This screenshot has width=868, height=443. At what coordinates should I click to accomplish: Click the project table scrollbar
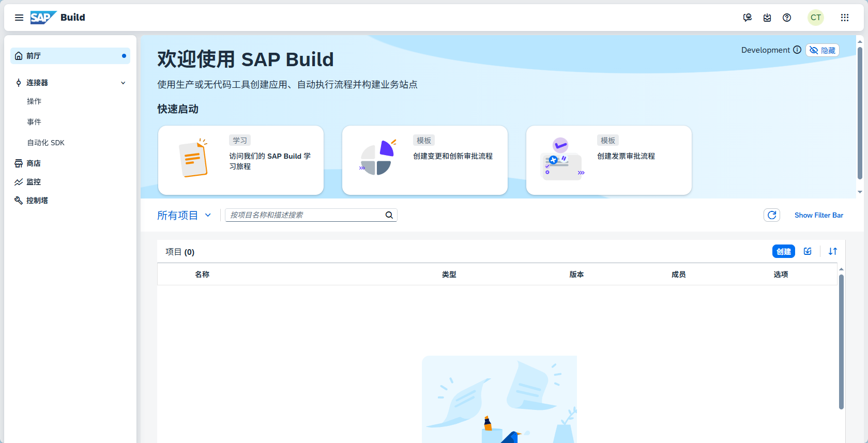(x=841, y=342)
